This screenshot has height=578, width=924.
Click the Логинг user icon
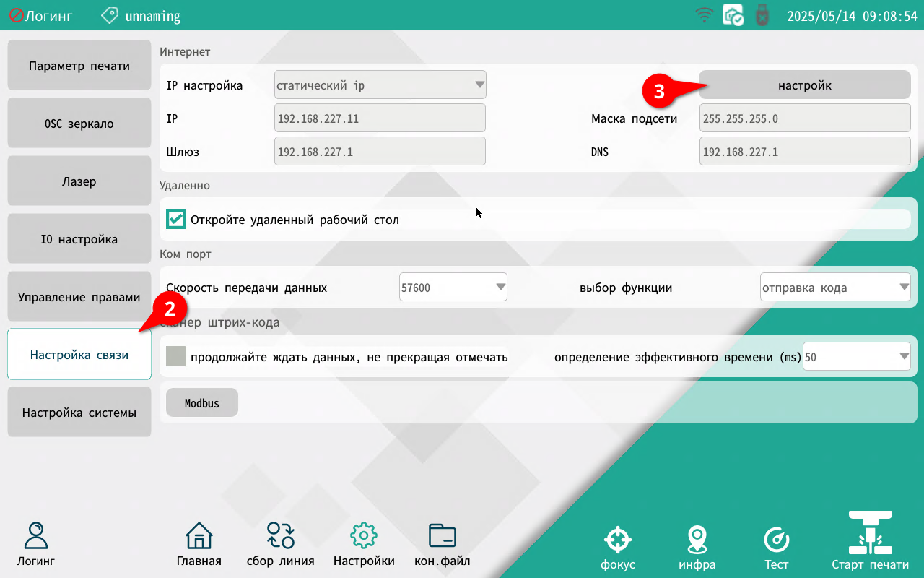pyautogui.click(x=35, y=536)
